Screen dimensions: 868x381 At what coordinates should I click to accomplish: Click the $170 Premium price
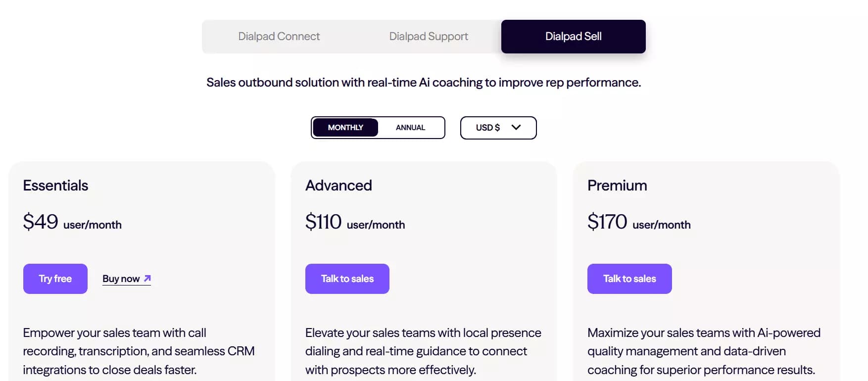click(607, 222)
